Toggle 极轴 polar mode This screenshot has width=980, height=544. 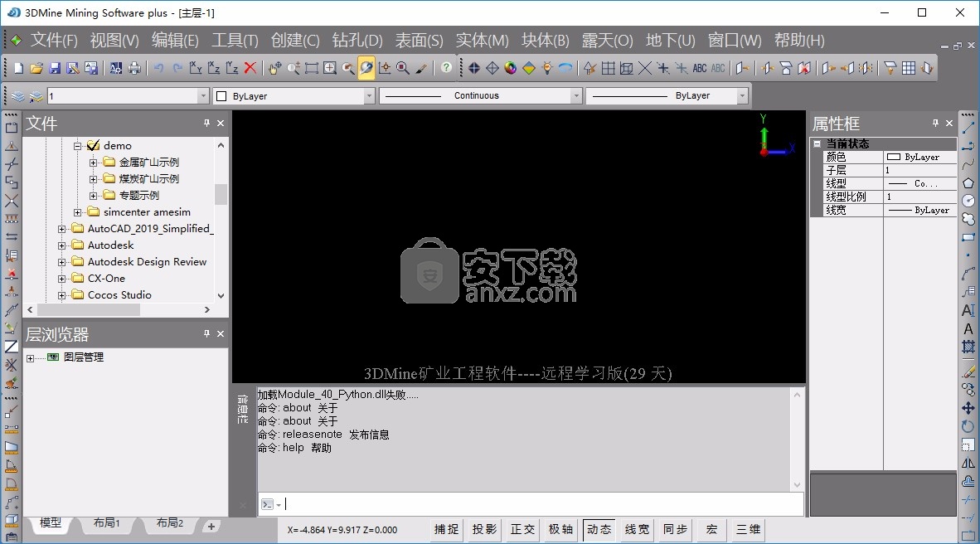click(x=560, y=530)
